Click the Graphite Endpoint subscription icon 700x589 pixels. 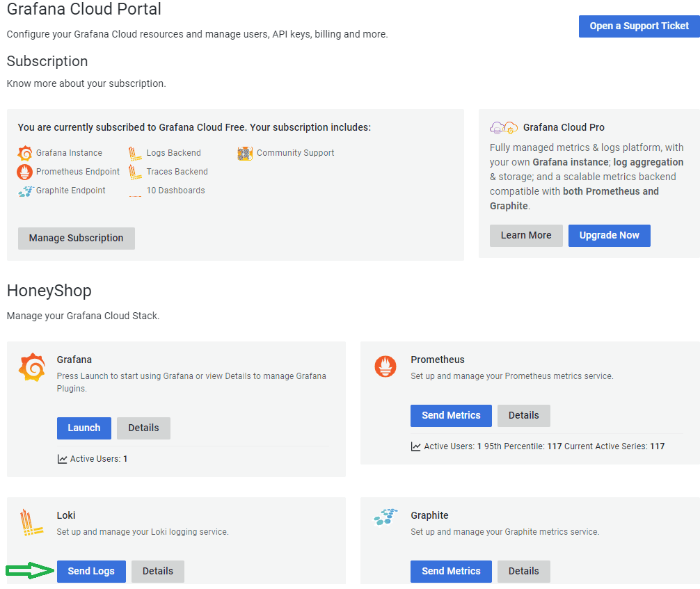(25, 191)
